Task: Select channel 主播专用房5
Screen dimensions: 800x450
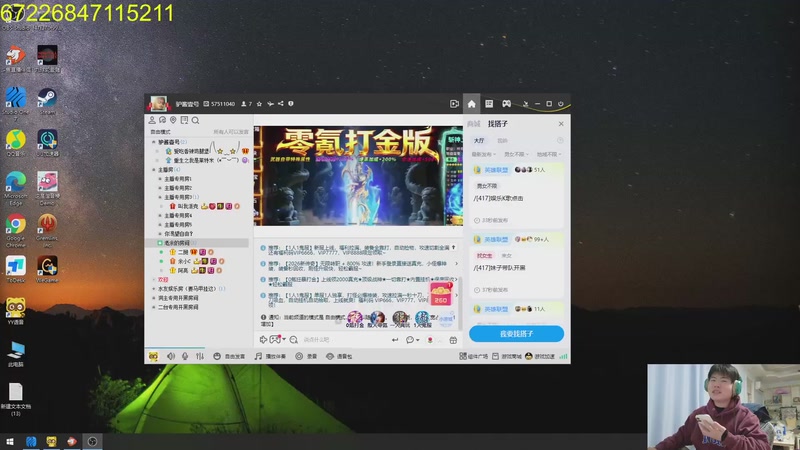Action: pyautogui.click(x=178, y=224)
